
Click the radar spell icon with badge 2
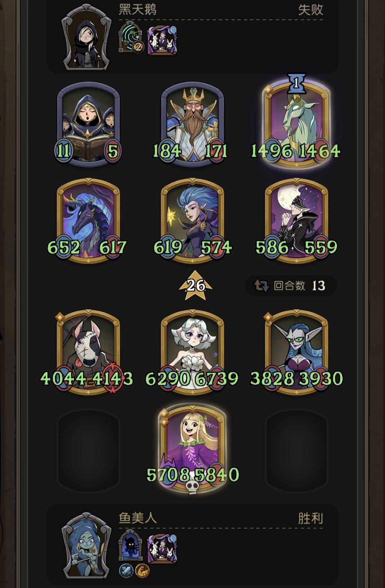131,37
